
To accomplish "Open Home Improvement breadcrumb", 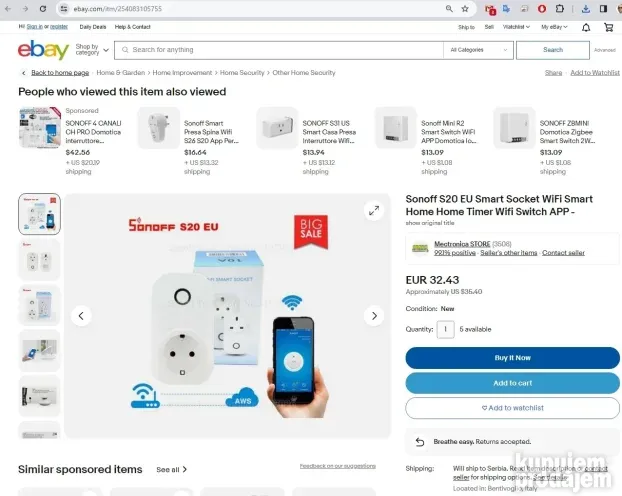I will pyautogui.click(x=182, y=73).
